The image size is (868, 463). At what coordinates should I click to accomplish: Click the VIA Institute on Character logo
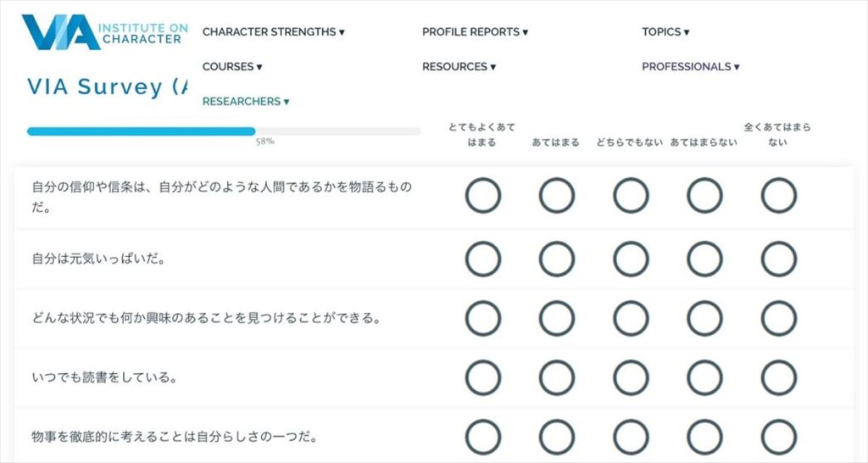pyautogui.click(x=104, y=33)
